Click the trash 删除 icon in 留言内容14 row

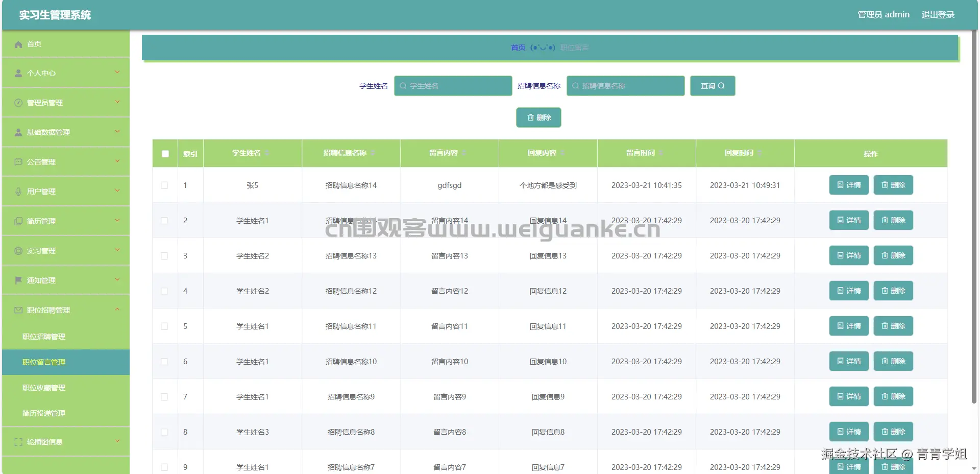click(885, 220)
